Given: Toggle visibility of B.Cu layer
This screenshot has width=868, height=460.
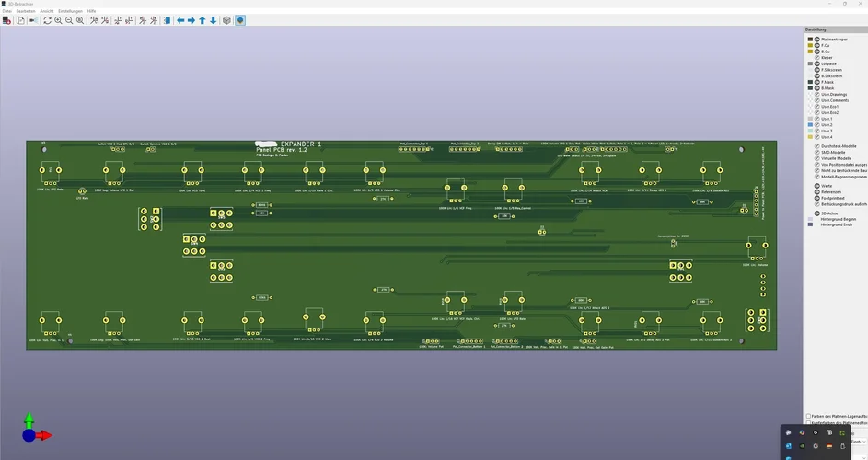Looking at the screenshot, I should point(817,52).
